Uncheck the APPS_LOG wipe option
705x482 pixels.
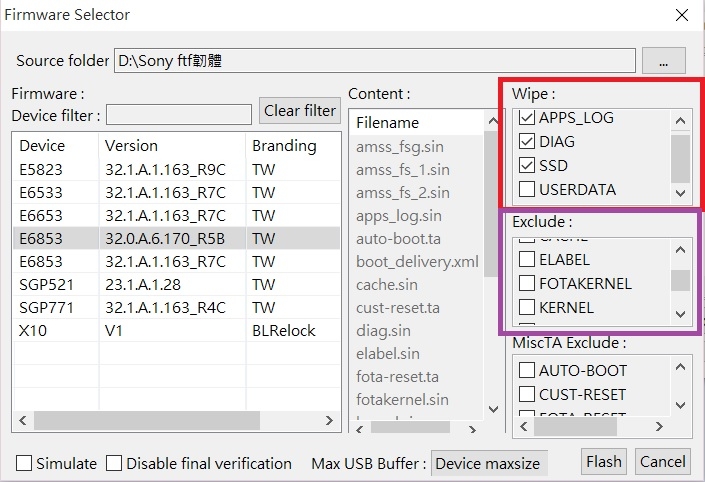[527, 118]
